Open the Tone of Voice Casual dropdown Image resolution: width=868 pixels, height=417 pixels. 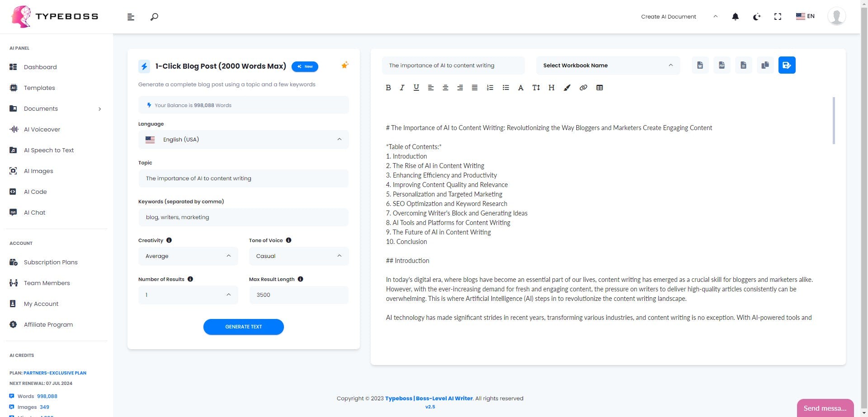pos(299,256)
